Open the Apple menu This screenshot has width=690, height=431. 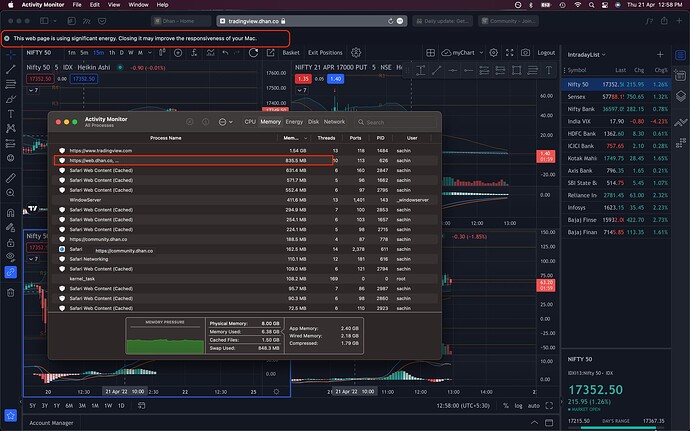pos(11,5)
